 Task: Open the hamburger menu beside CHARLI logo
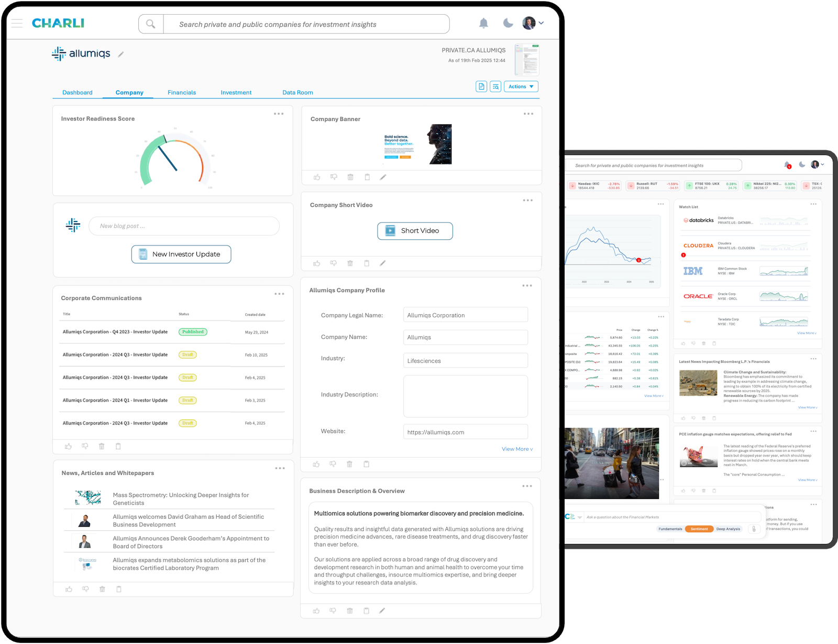[x=17, y=23]
